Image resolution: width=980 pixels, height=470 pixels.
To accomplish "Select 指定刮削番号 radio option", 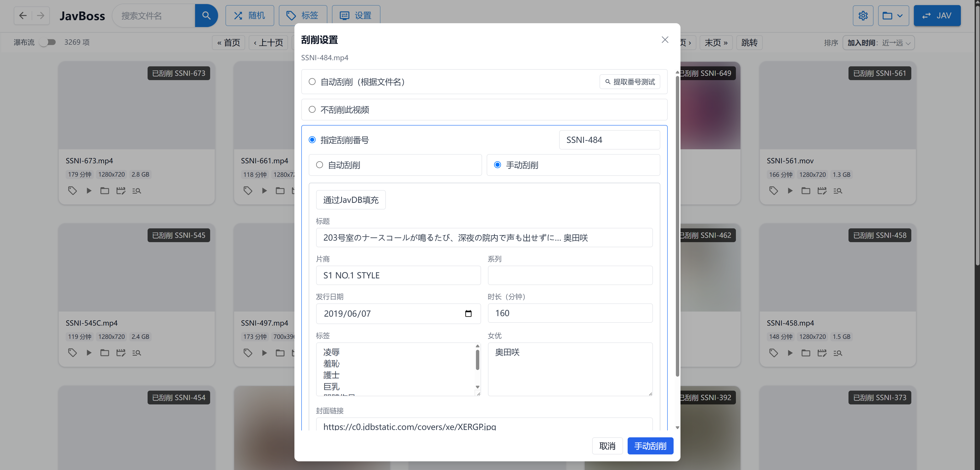I will point(312,140).
